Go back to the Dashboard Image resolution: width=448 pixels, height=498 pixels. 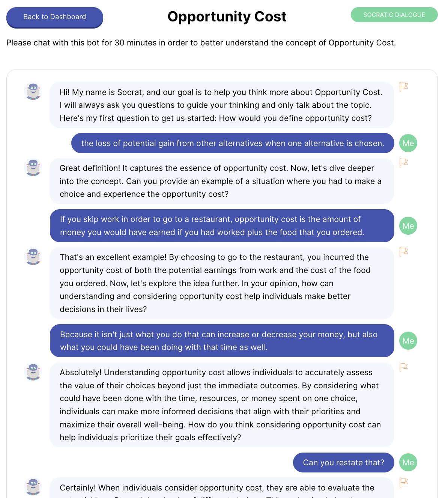[55, 17]
